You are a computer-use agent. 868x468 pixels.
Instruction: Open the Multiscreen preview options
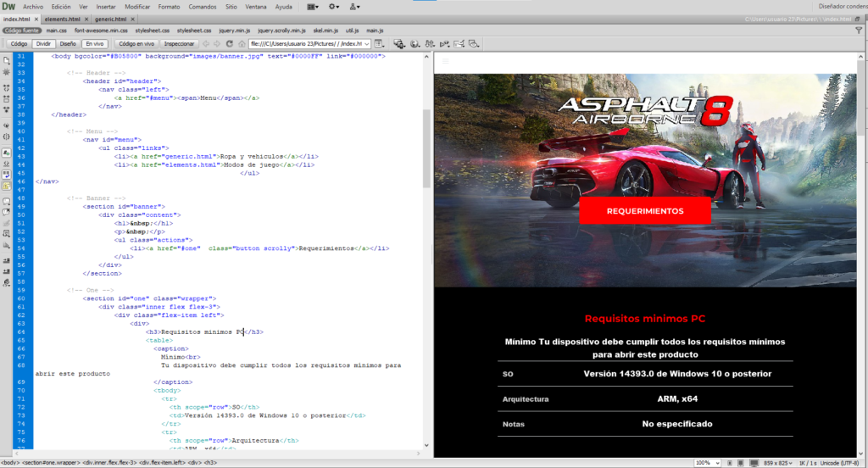tap(398, 44)
